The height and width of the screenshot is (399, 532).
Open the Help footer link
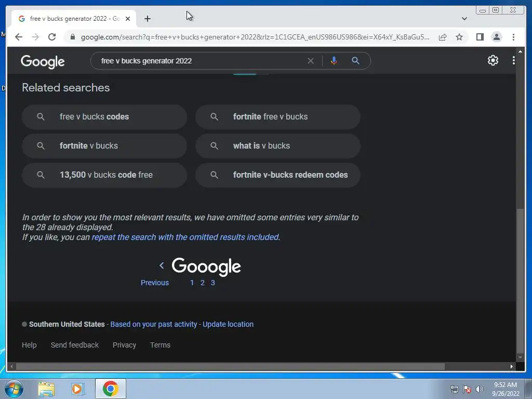pos(29,345)
